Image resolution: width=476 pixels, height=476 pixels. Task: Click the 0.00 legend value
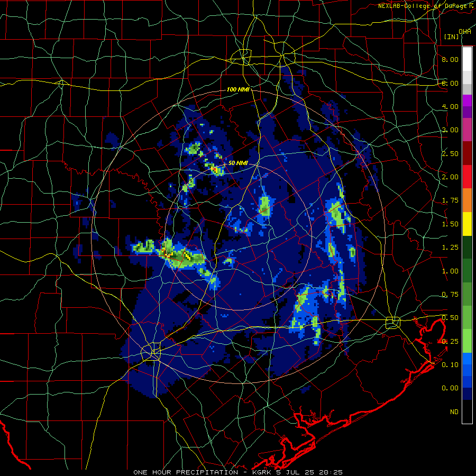click(x=450, y=388)
